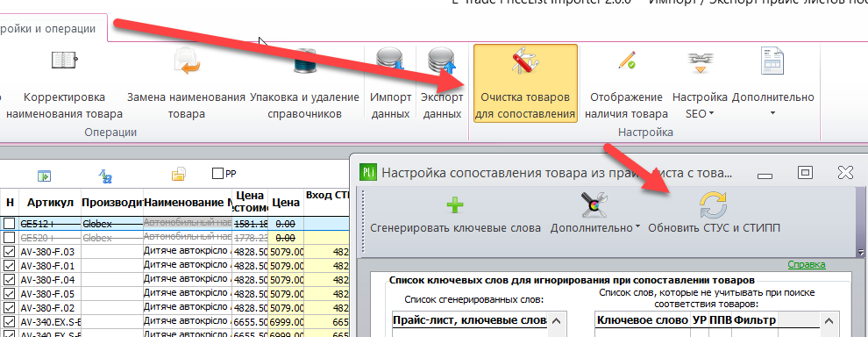Check the GE520 I row checkbox
This screenshot has height=337, width=868.
[x=10, y=238]
